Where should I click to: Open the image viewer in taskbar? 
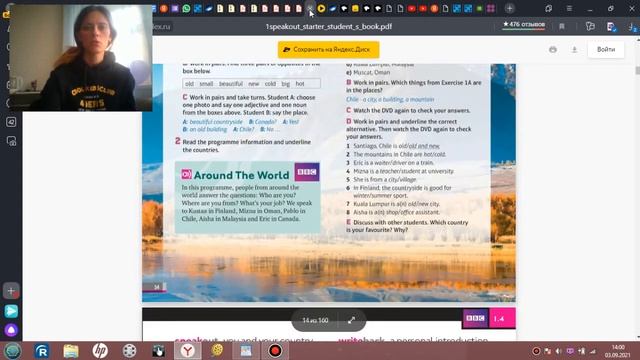coord(246,351)
